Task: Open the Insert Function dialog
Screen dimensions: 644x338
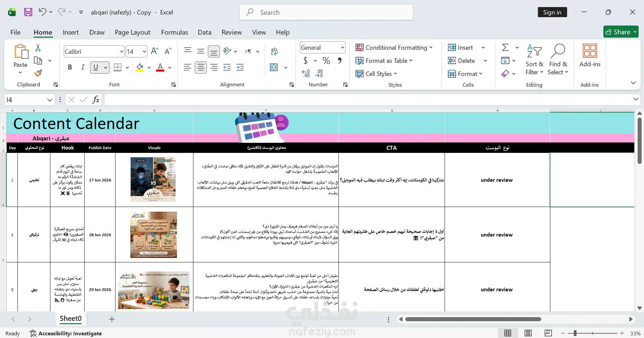Action: [96, 99]
